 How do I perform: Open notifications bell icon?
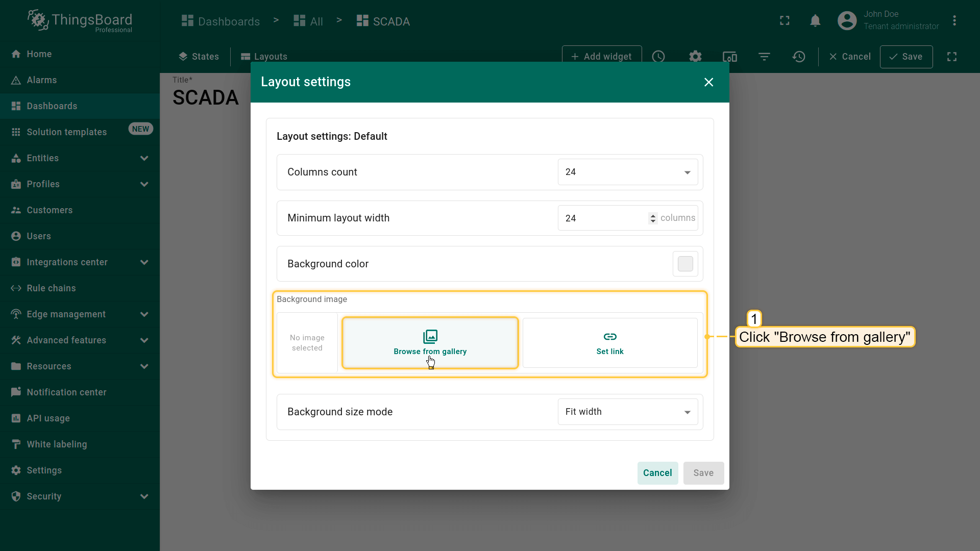(815, 21)
